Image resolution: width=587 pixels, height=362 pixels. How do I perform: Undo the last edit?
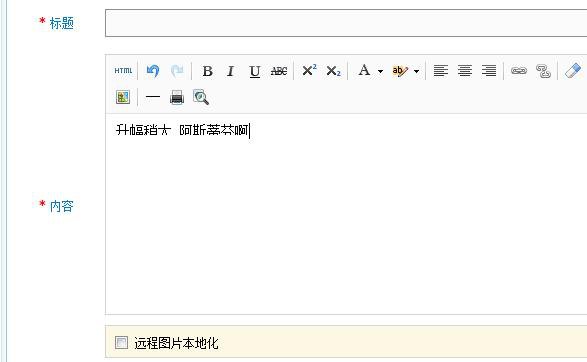pyautogui.click(x=153, y=70)
